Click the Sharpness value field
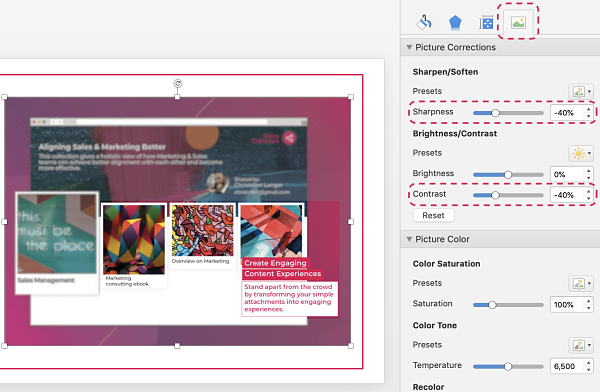The height and width of the screenshot is (392, 600). [x=567, y=113]
